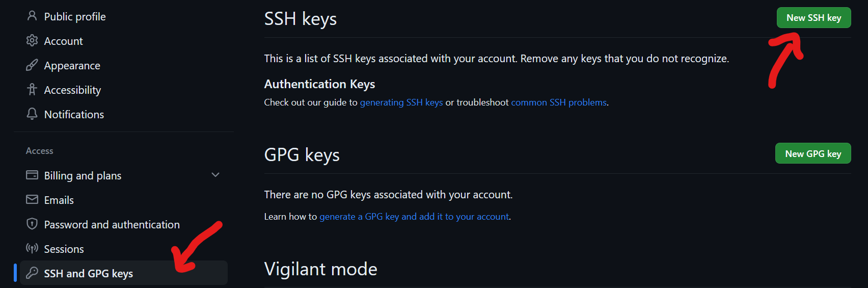Open the Password and authentication settings
The height and width of the screenshot is (288, 868).
[x=112, y=225]
